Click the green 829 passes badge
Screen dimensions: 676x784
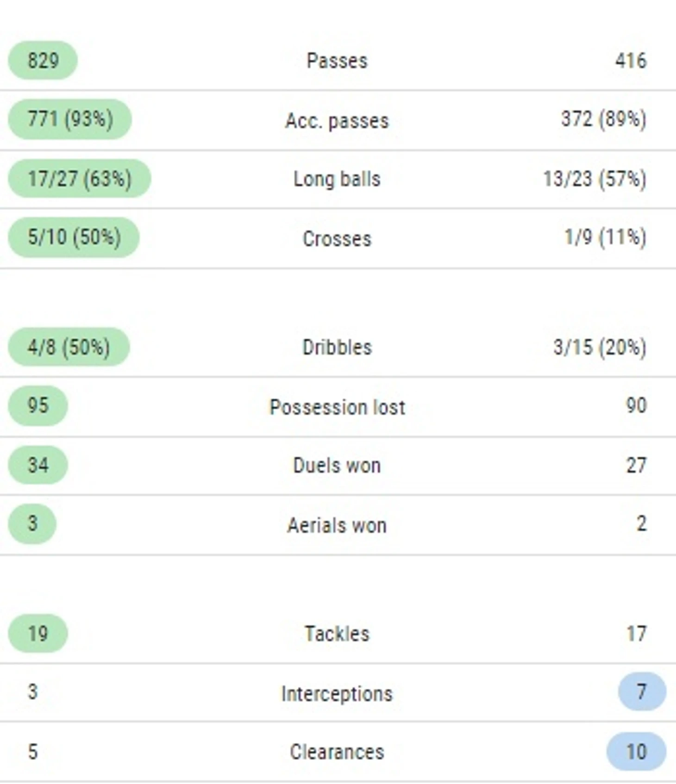click(x=43, y=61)
